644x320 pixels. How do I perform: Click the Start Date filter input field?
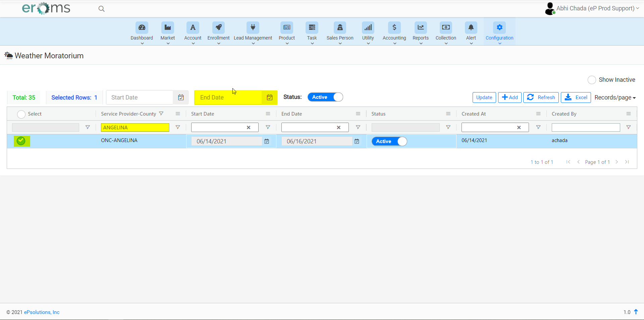140,98
